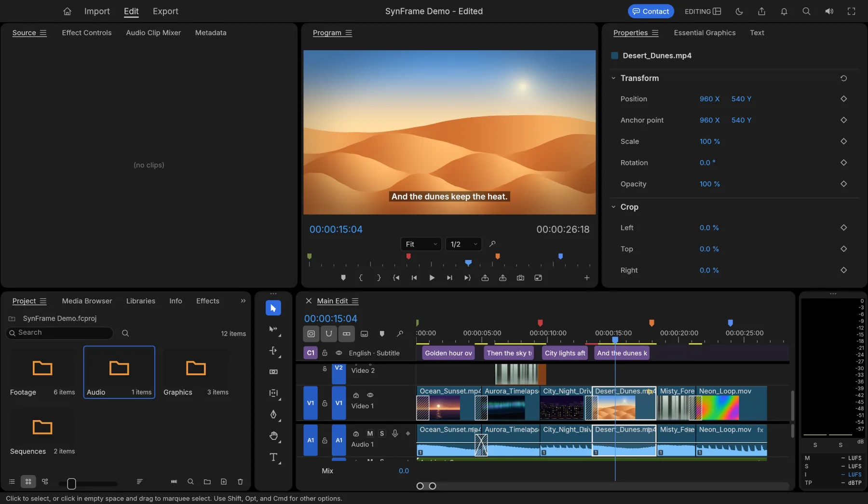Open notifications bell icon
This screenshot has height=504, width=868.
[x=784, y=11]
